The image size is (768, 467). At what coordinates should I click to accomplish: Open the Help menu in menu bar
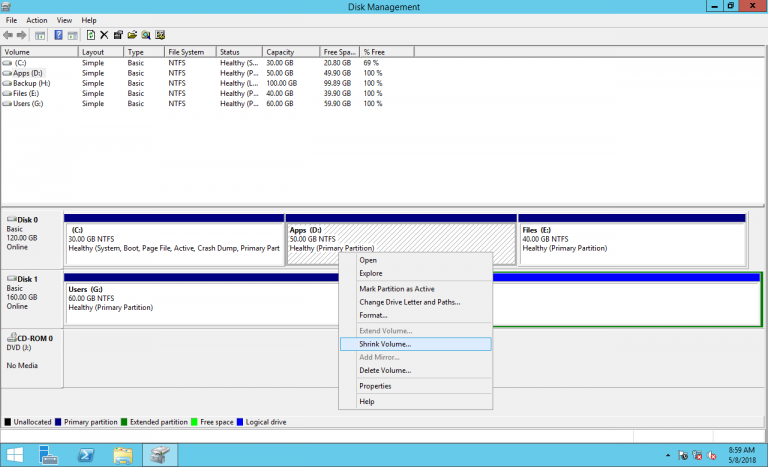(x=89, y=21)
